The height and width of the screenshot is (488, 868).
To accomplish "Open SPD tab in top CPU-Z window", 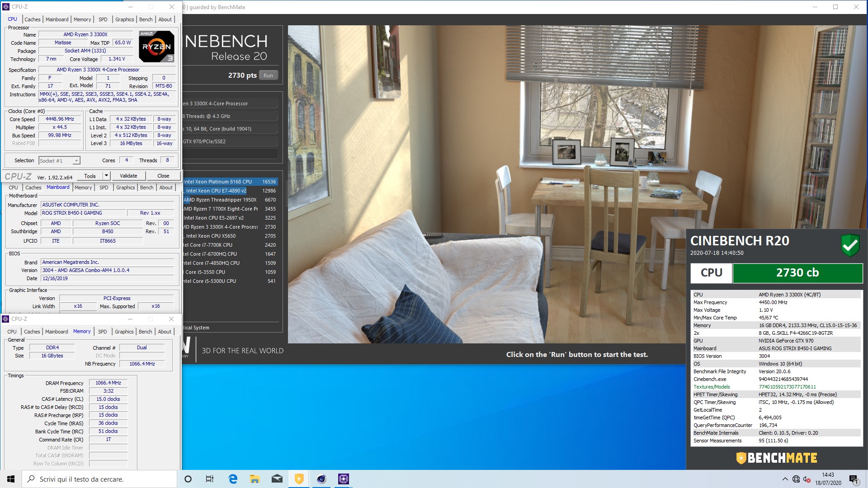I will coord(103,19).
